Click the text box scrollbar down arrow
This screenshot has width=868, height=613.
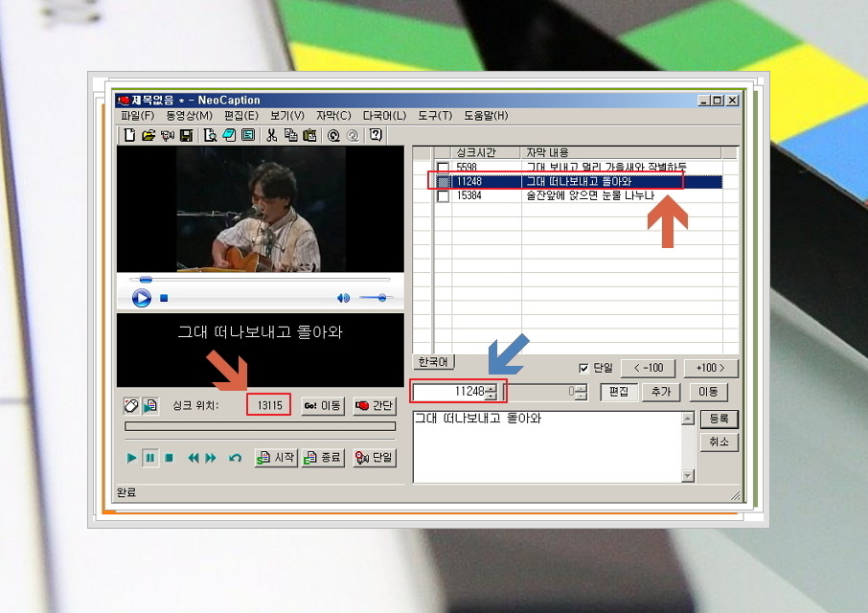[x=688, y=476]
